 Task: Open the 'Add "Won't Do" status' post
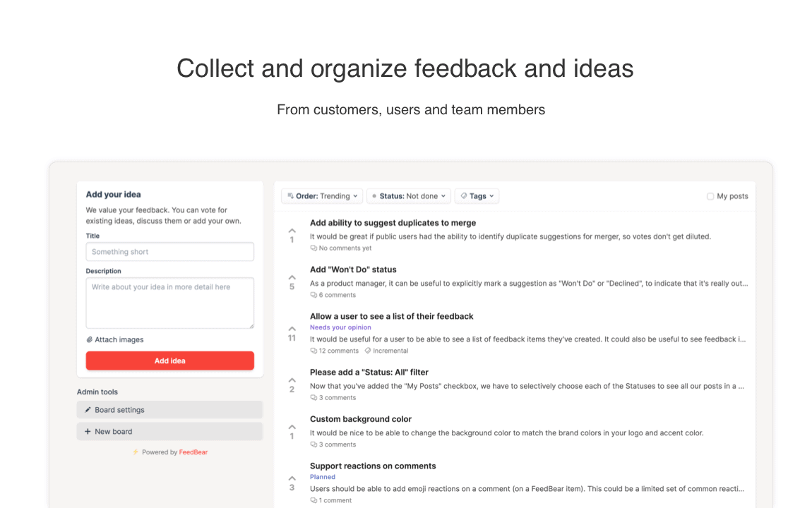pos(353,270)
